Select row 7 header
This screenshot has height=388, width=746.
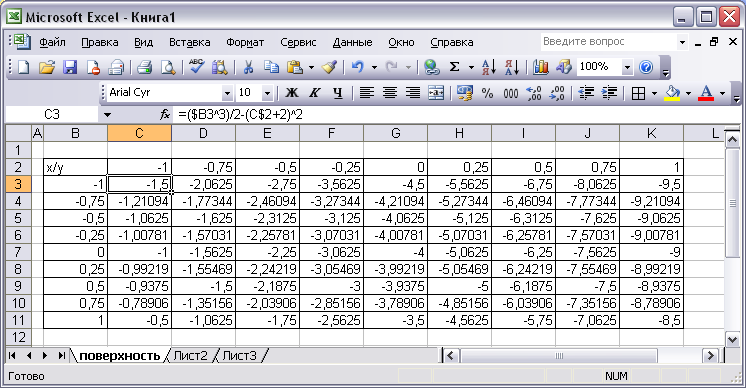click(18, 252)
